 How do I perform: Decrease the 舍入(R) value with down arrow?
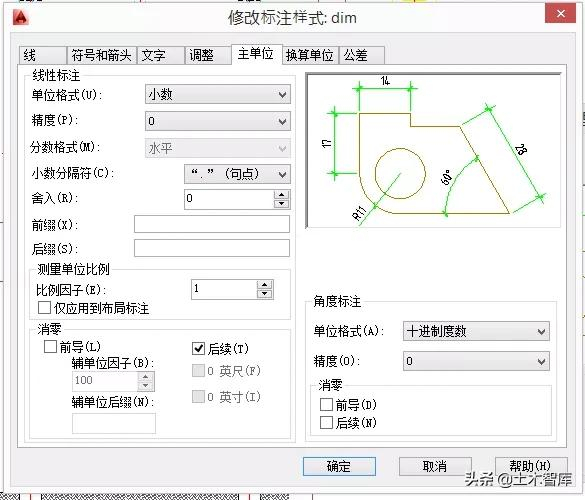281,204
